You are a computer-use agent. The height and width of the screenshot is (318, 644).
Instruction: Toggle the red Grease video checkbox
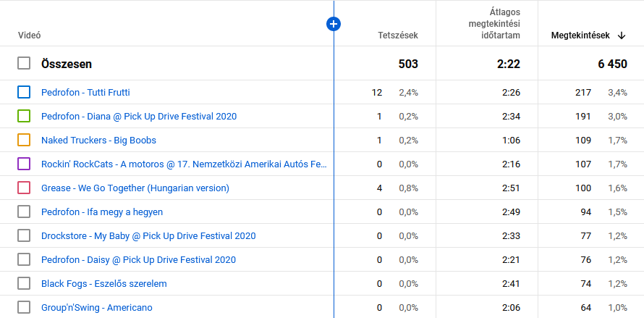24,188
